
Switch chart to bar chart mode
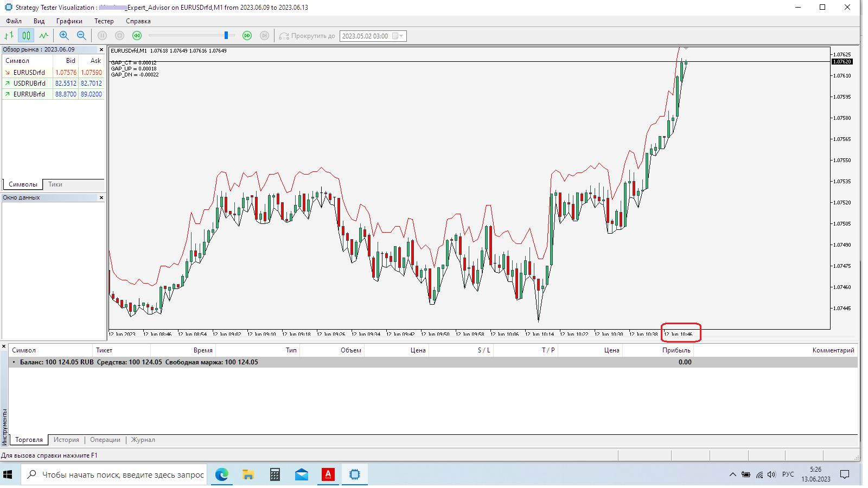point(9,36)
